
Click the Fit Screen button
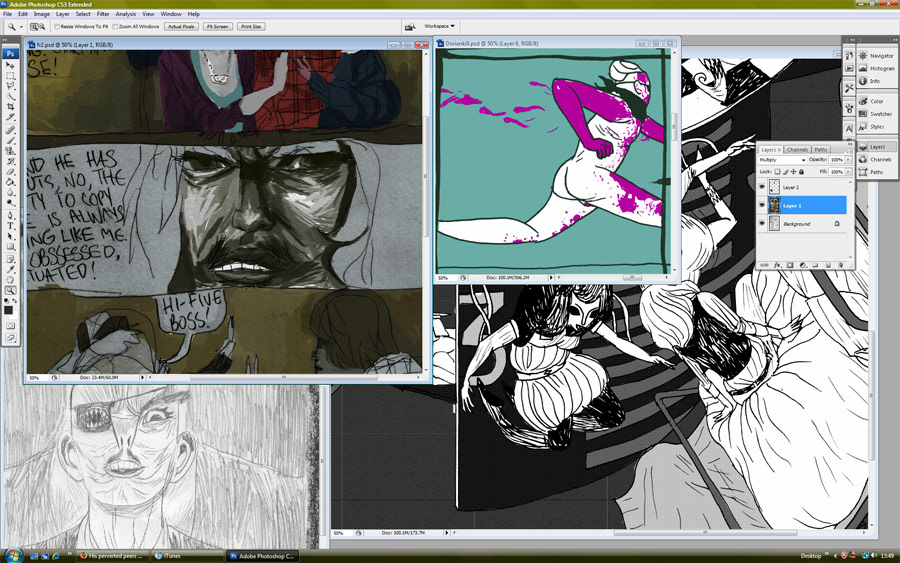click(218, 26)
